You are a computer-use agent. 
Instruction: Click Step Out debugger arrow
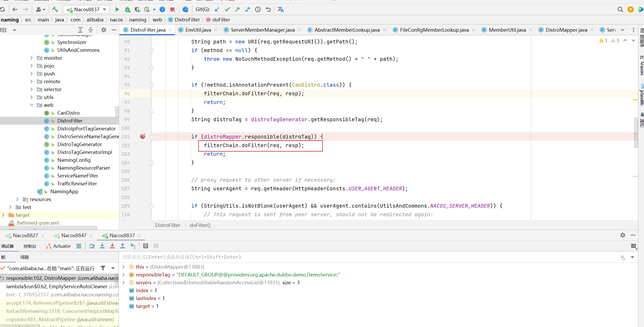122,246
